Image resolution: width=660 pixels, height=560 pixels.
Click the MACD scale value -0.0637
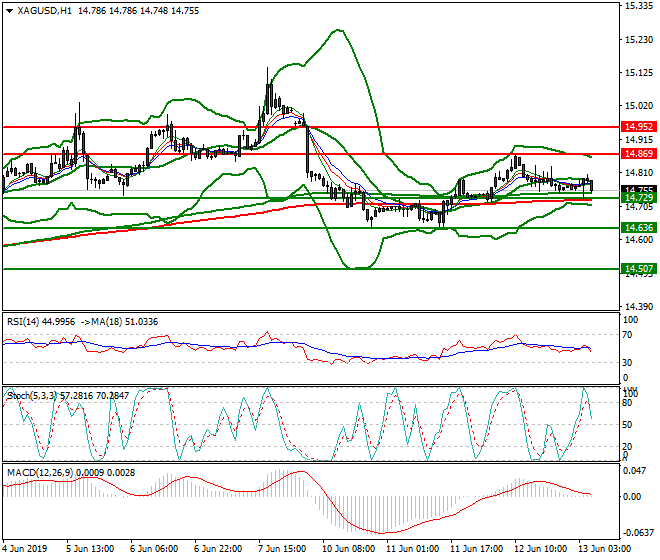click(639, 533)
